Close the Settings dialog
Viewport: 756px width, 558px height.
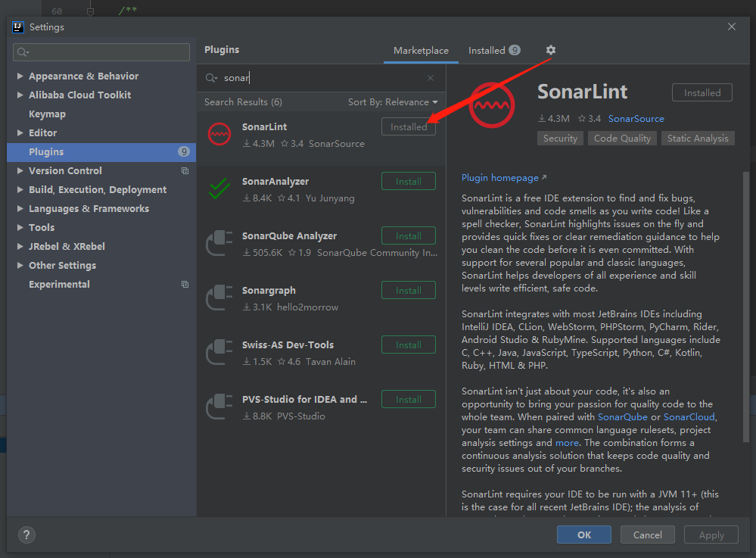[x=732, y=27]
